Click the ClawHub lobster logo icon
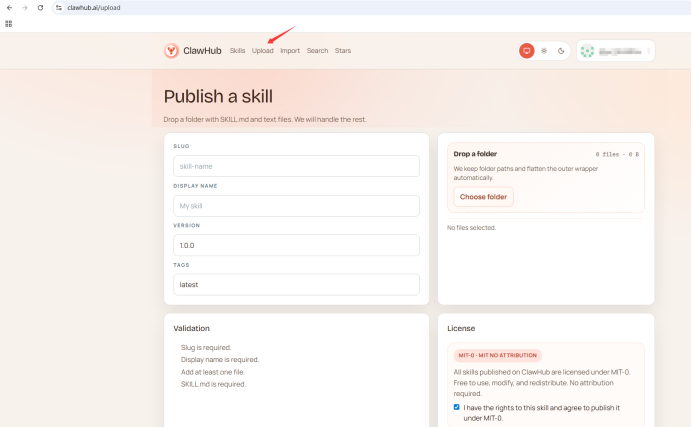The height and width of the screenshot is (427, 692). point(171,51)
